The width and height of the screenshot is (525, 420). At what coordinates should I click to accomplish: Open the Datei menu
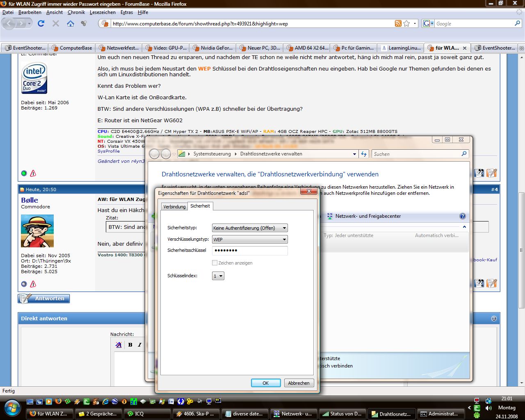8,12
